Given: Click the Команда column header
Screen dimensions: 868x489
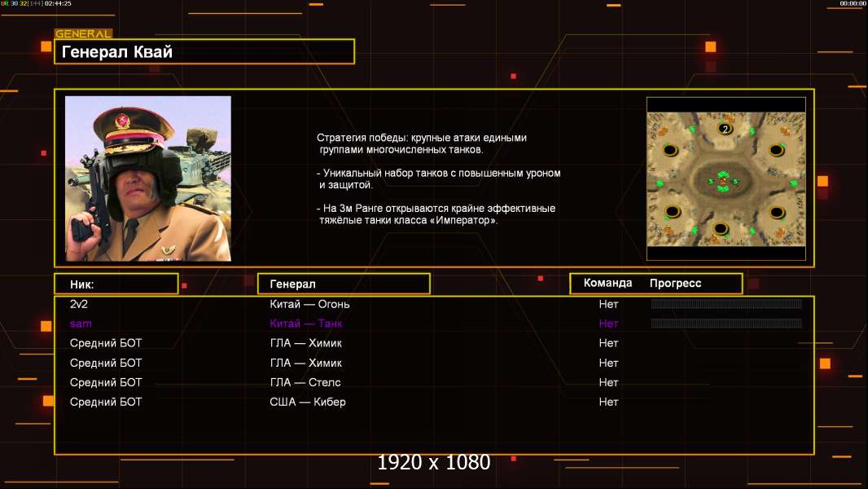Looking at the screenshot, I should (607, 283).
